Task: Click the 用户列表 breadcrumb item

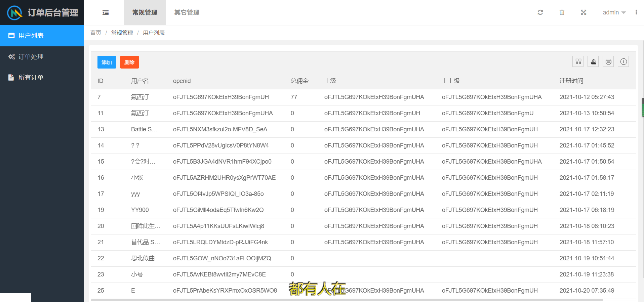Action: (154, 33)
